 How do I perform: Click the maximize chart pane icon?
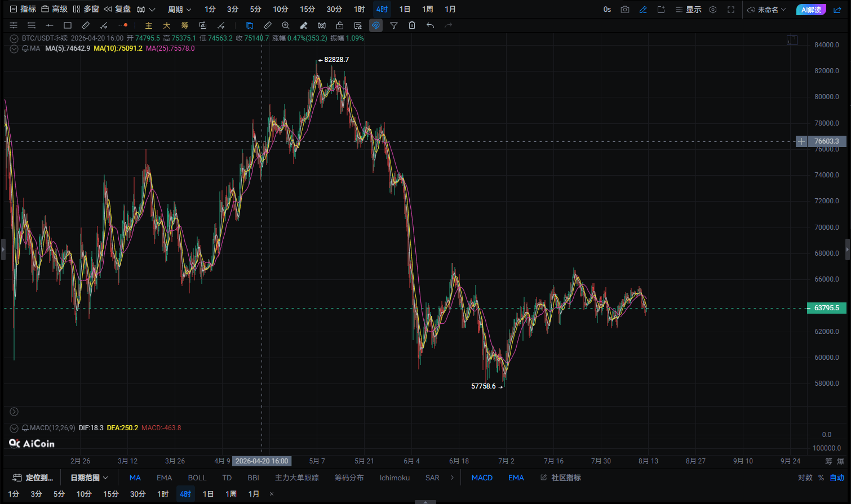[x=792, y=40]
